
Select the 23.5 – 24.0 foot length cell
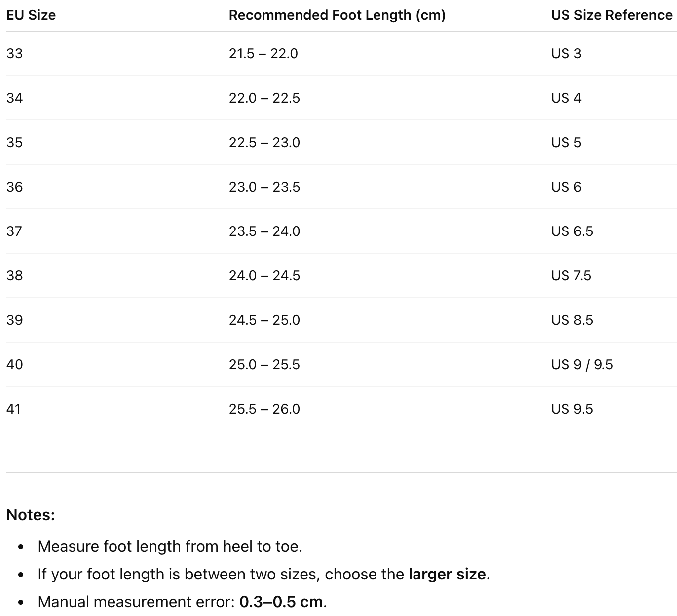coord(264,231)
